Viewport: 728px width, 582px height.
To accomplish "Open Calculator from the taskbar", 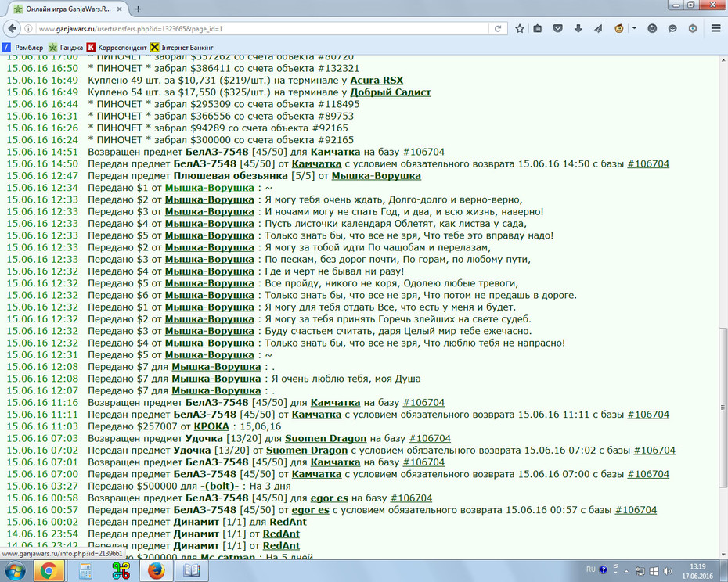I will pyautogui.click(x=85, y=571).
